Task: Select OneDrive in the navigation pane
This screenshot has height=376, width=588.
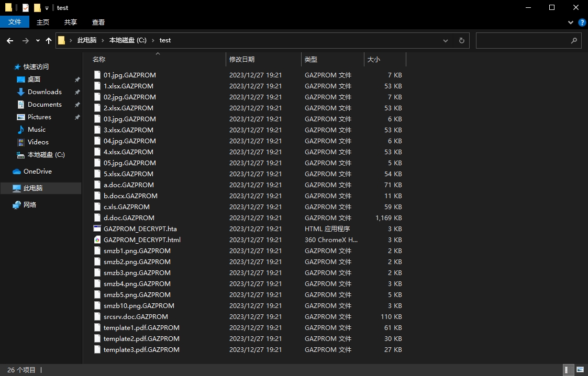Action: tap(38, 171)
